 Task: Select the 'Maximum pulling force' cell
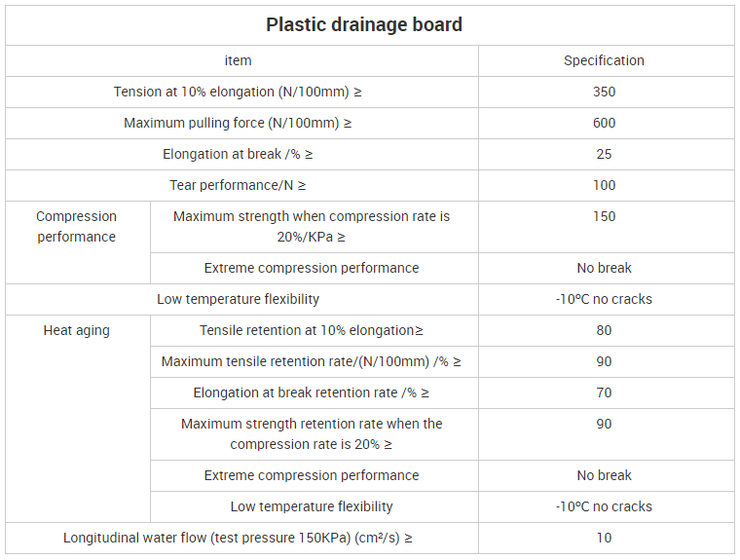tap(238, 123)
